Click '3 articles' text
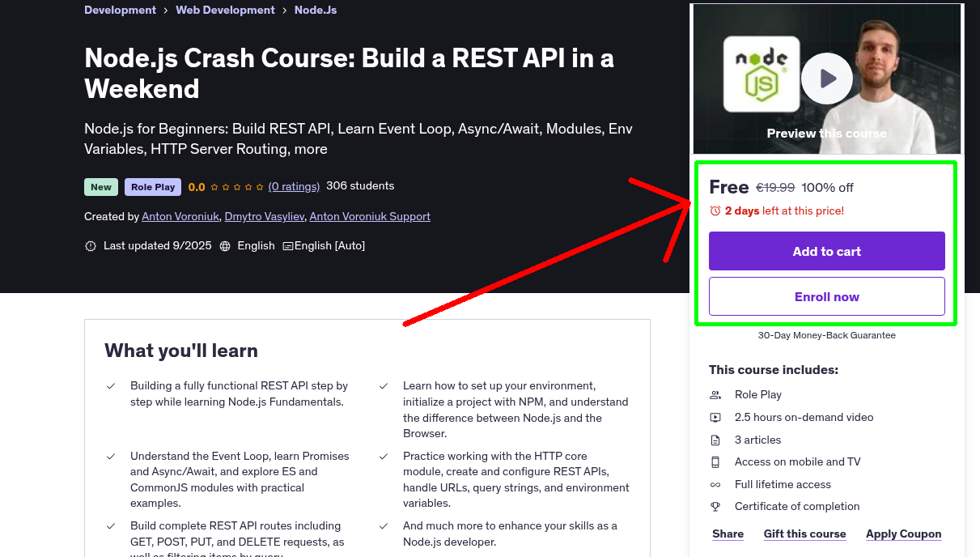Viewport: 980px width, 557px height. (757, 440)
